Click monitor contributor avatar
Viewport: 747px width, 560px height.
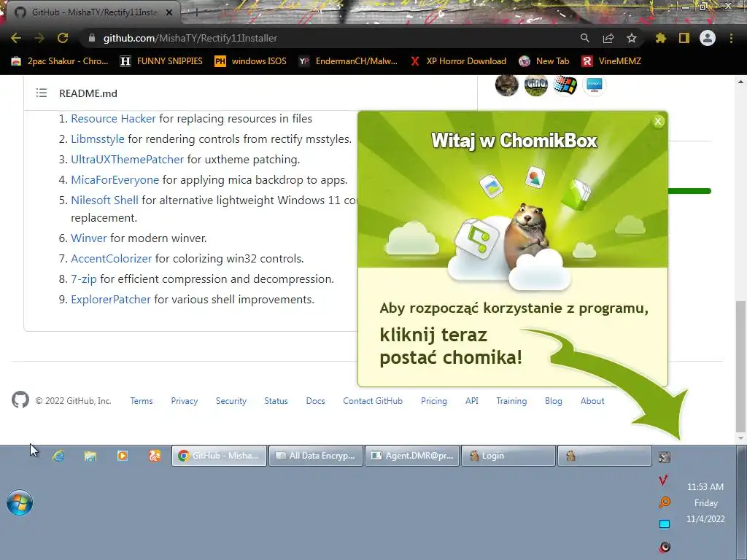[x=594, y=85]
